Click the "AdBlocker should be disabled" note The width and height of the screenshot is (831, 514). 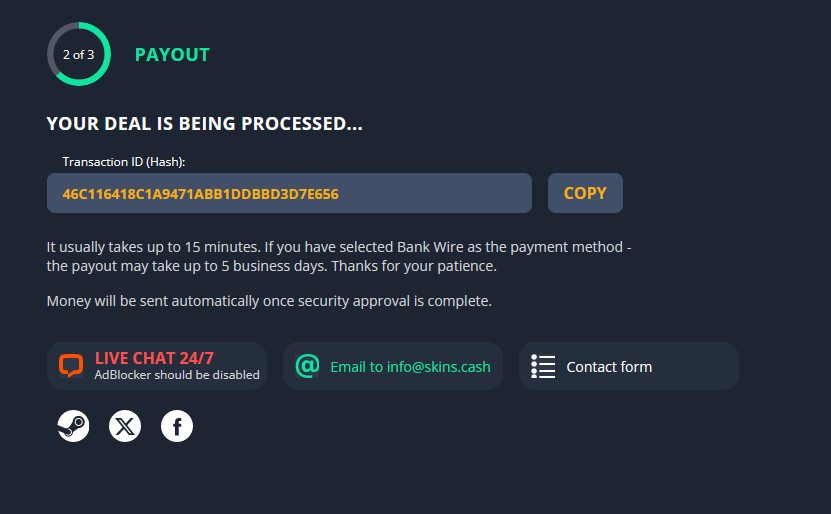tap(177, 375)
